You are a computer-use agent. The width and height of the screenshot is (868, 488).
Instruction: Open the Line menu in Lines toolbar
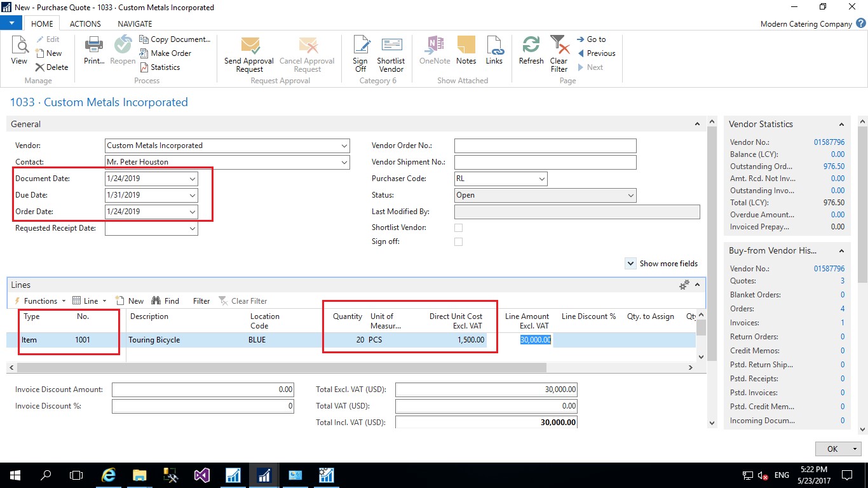tap(89, 301)
